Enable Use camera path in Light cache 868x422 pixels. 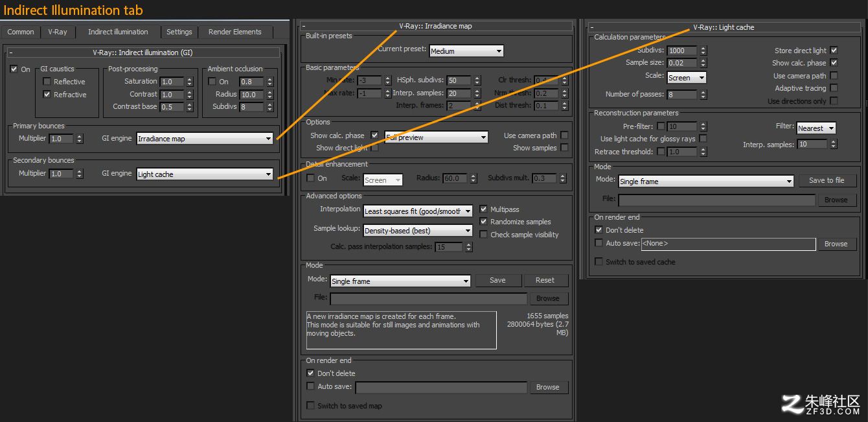pos(834,76)
